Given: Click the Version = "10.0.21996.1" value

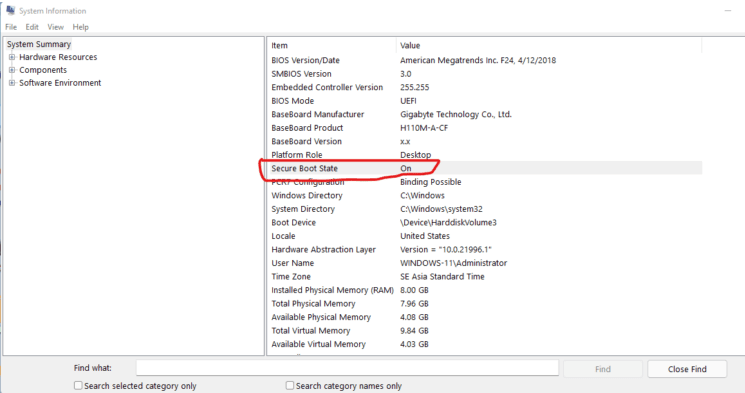Looking at the screenshot, I should pos(446,249).
